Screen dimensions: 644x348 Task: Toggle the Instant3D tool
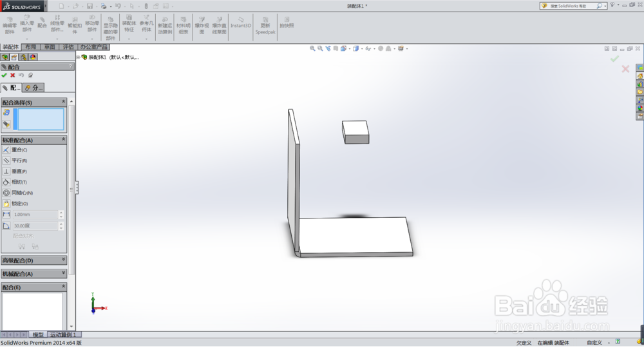click(x=241, y=23)
